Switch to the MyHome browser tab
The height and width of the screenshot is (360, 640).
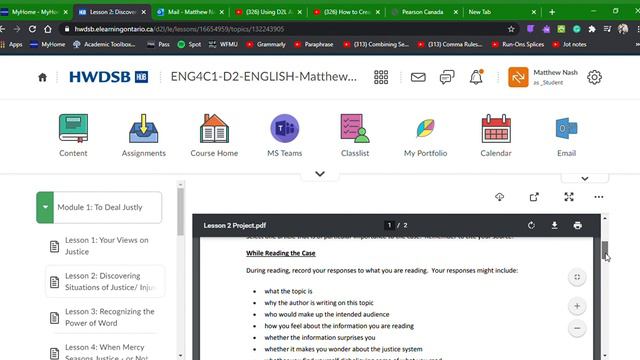tap(35, 12)
